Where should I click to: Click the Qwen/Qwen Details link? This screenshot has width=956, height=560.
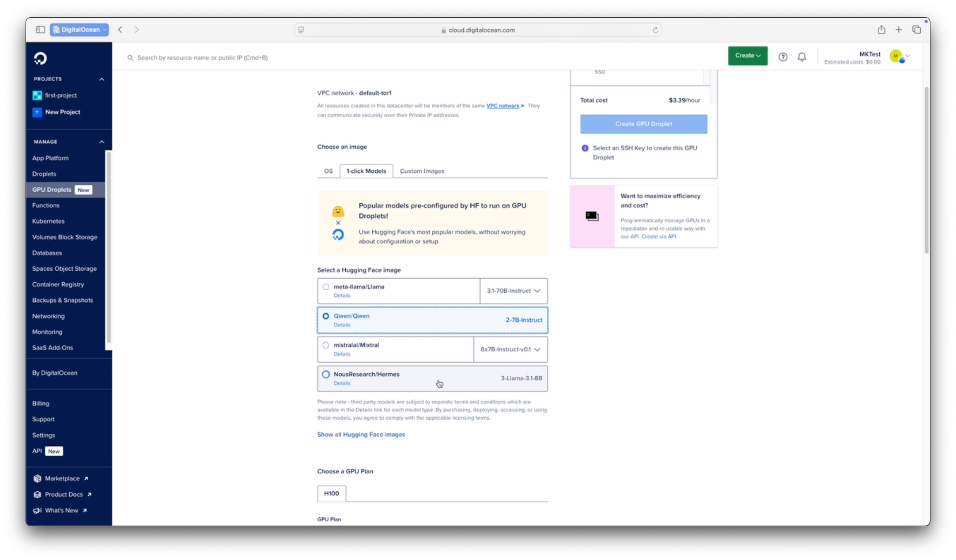pos(342,325)
